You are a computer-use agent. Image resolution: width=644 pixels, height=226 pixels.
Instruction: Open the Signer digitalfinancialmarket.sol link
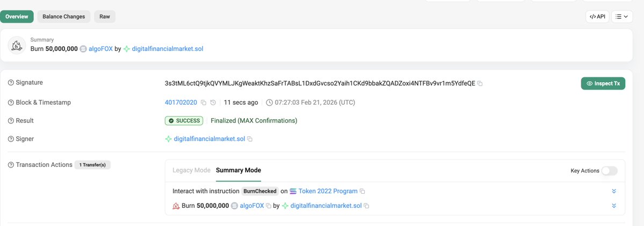coord(209,139)
